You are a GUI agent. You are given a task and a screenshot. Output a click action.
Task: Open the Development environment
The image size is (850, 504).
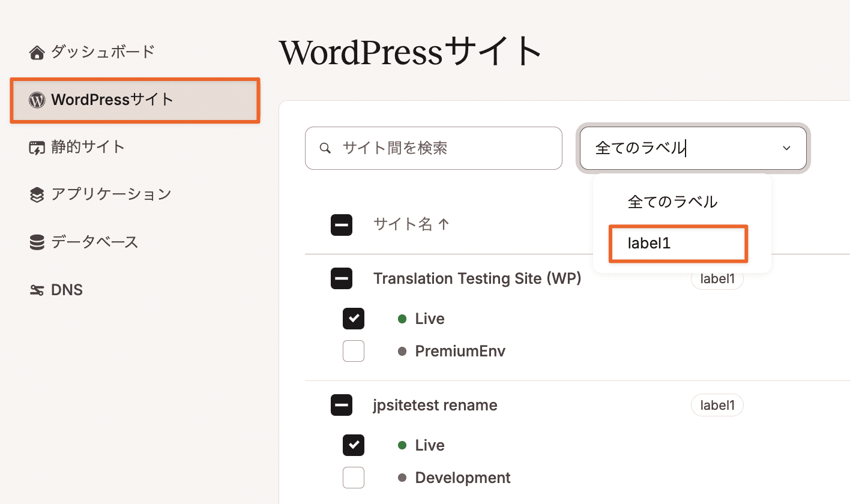tap(463, 478)
